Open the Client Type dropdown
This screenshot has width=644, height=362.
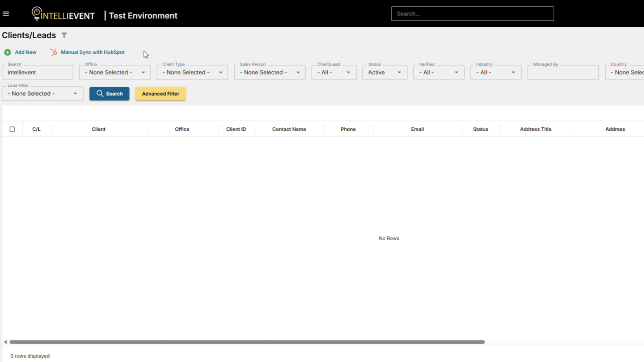click(x=192, y=72)
